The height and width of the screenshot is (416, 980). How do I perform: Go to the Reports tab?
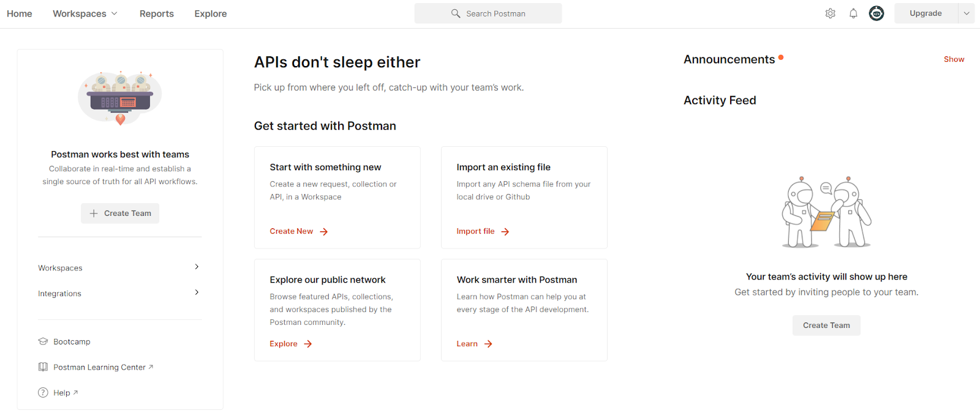coord(157,13)
